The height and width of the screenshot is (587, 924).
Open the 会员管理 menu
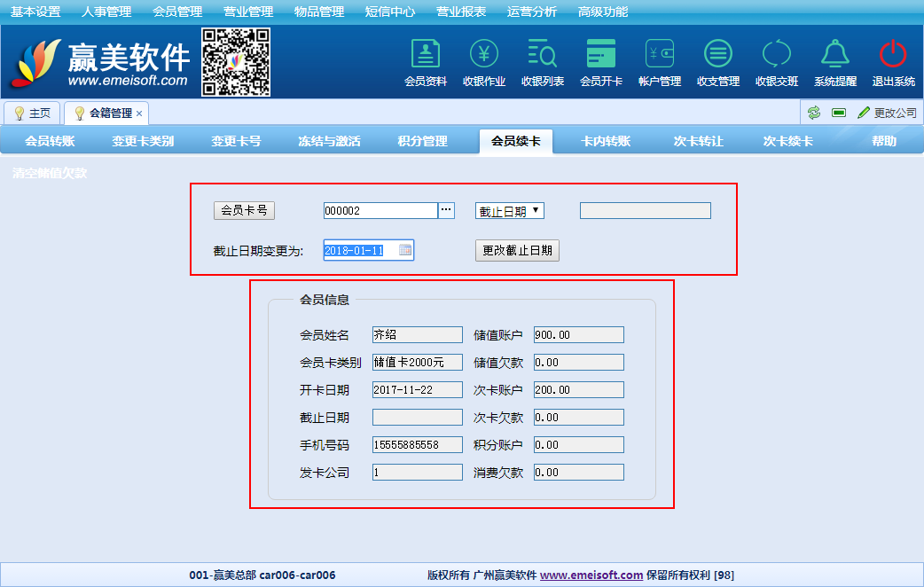coord(177,12)
